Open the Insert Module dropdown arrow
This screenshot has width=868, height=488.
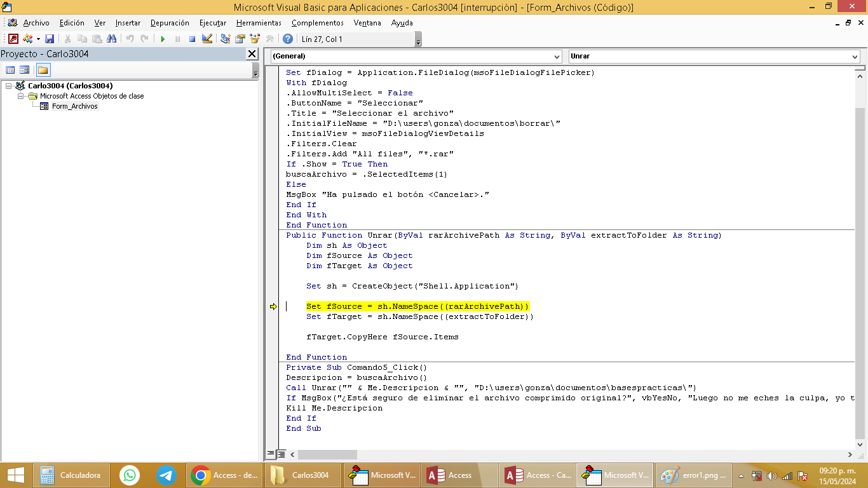pyautogui.click(x=37, y=39)
